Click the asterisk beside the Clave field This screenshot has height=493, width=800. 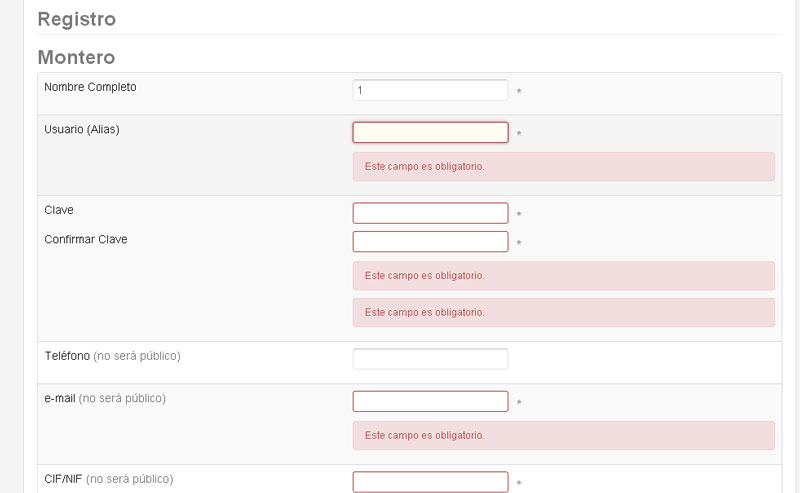pos(519,214)
